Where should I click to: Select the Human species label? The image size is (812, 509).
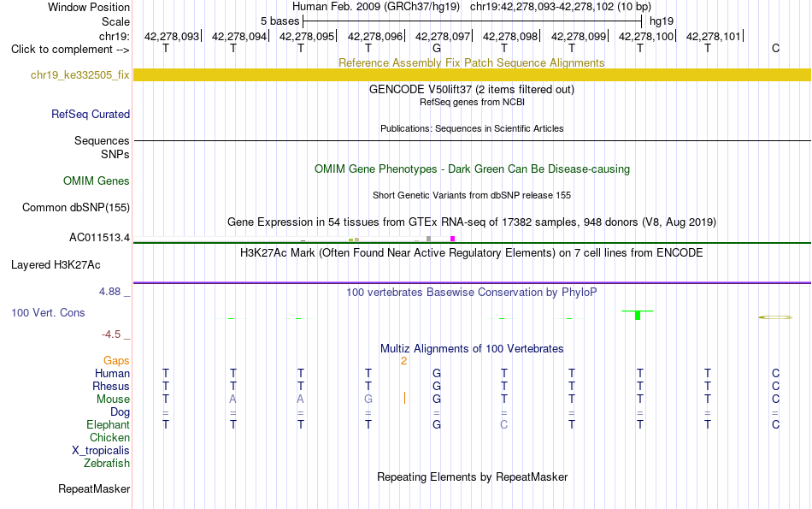(x=112, y=373)
